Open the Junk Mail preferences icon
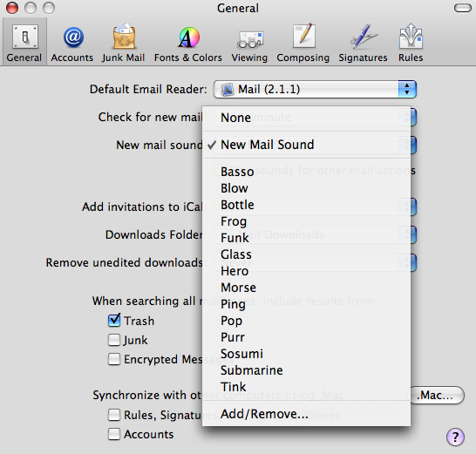The image size is (476, 454). point(123,44)
